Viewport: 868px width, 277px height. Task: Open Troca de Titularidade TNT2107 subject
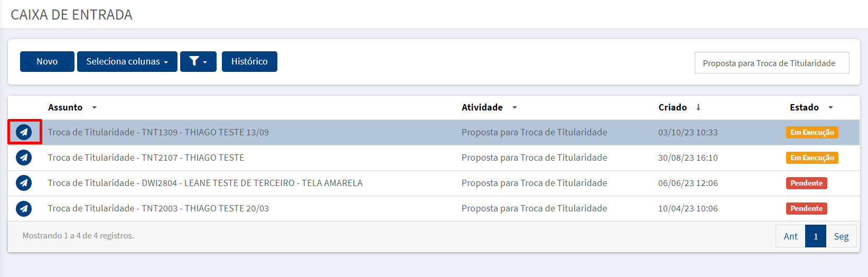click(x=146, y=158)
